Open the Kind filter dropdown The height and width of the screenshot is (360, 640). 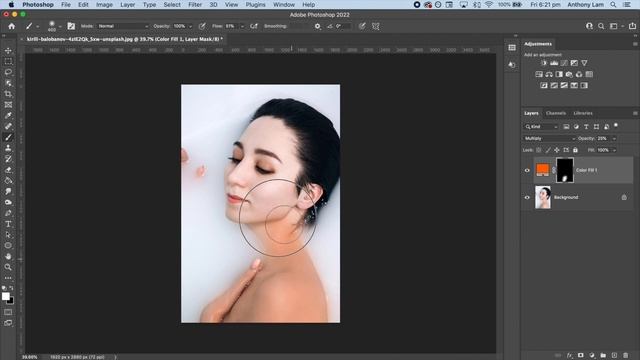coord(541,127)
